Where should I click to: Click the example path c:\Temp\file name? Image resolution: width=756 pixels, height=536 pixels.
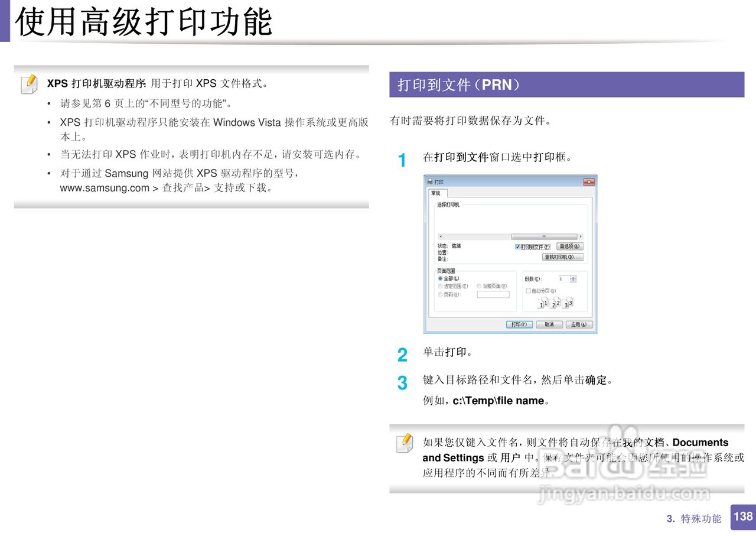(498, 401)
